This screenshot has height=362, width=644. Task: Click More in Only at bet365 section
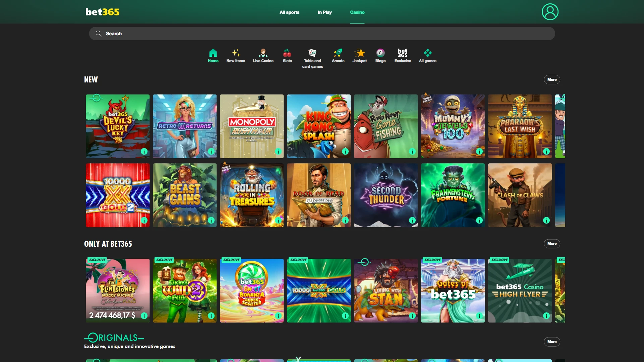click(552, 243)
